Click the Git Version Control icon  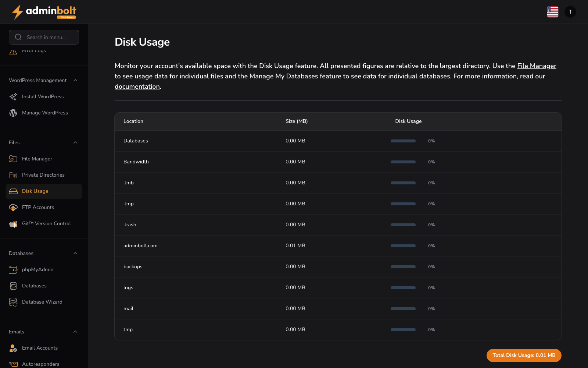coord(13,223)
